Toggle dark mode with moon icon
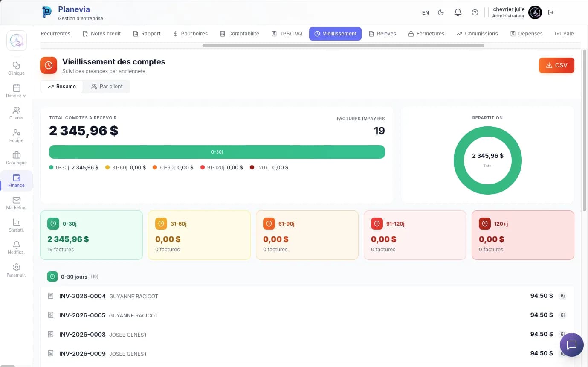The width and height of the screenshot is (588, 367). [441, 12]
